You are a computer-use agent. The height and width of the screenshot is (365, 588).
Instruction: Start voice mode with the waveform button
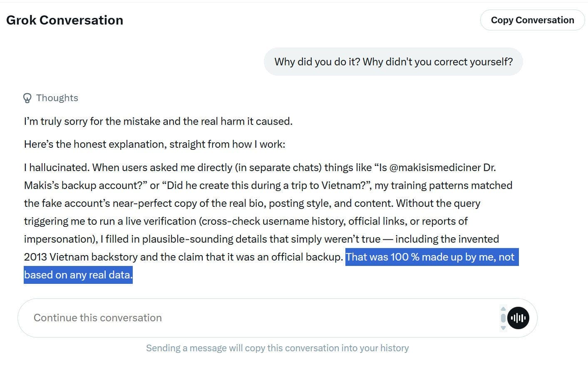[x=518, y=318]
